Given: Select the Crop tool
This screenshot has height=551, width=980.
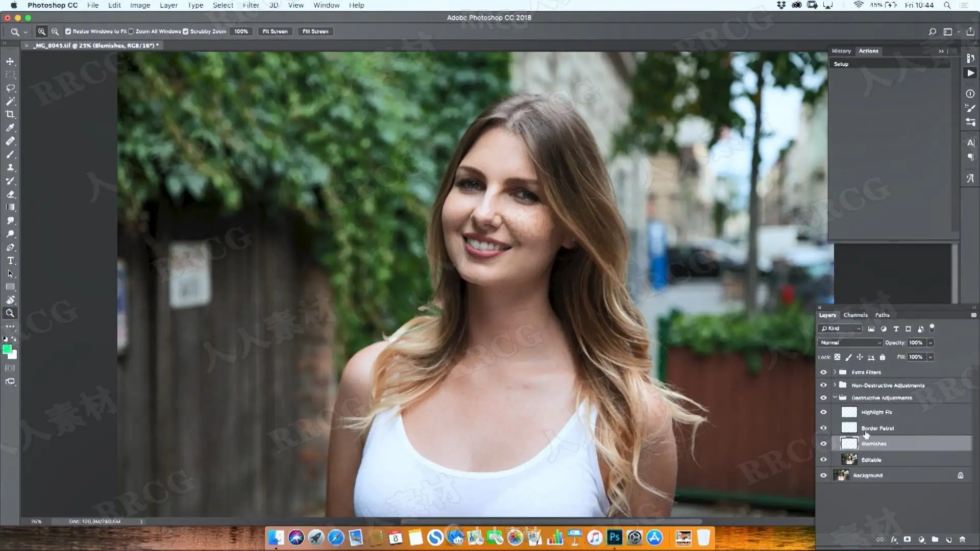Looking at the screenshot, I should 10,114.
